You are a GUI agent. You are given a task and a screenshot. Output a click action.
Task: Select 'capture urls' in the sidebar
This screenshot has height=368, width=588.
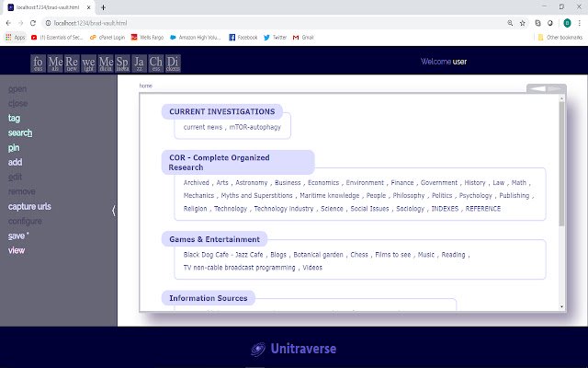pyautogui.click(x=29, y=206)
